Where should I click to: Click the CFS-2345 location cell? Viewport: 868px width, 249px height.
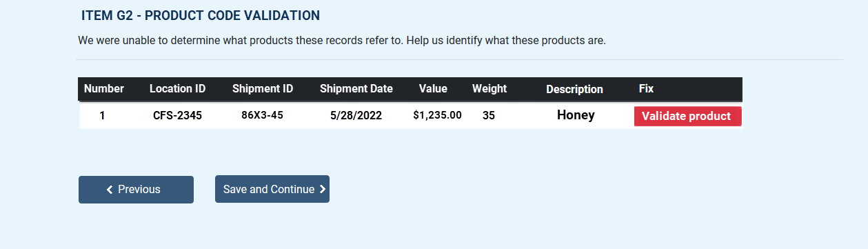[177, 115]
